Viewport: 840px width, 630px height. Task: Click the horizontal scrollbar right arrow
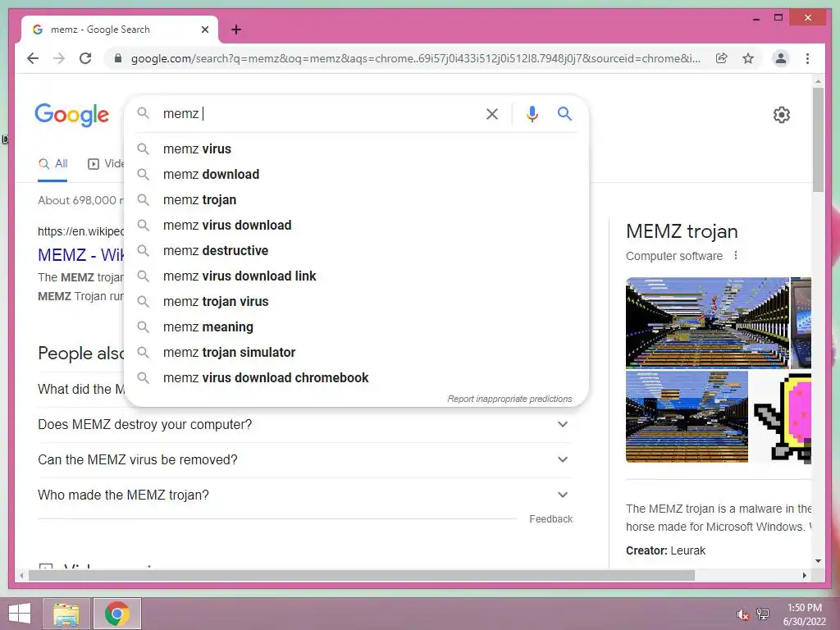(x=804, y=575)
